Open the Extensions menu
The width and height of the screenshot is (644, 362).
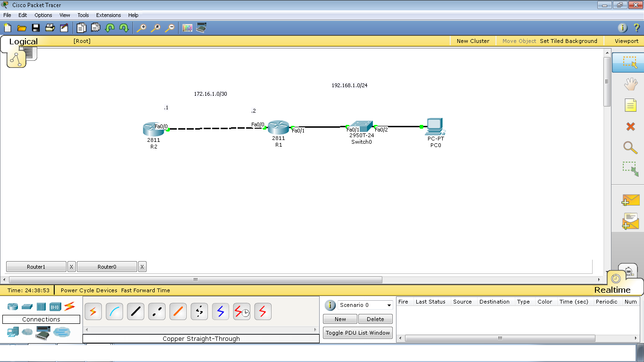click(108, 15)
